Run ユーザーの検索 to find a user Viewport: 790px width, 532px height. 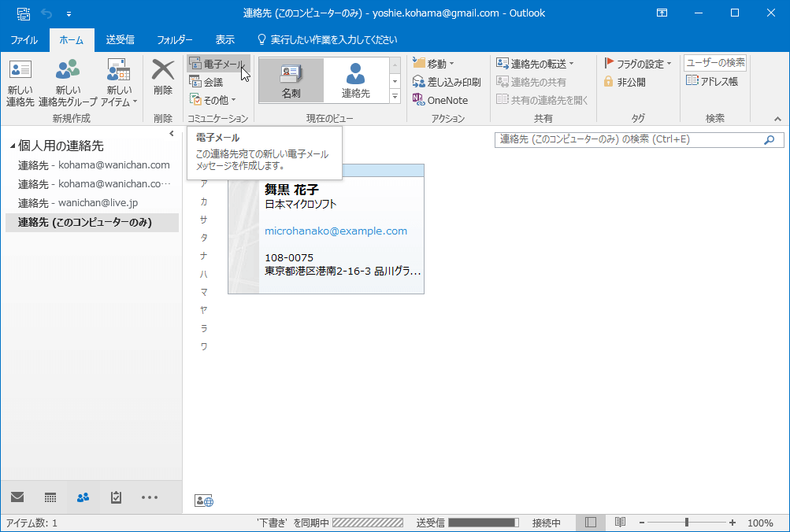(714, 62)
